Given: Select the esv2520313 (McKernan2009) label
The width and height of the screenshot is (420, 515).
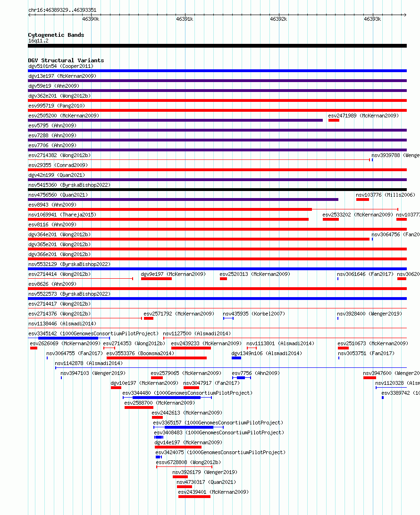Looking at the screenshot, I should click(x=255, y=274).
